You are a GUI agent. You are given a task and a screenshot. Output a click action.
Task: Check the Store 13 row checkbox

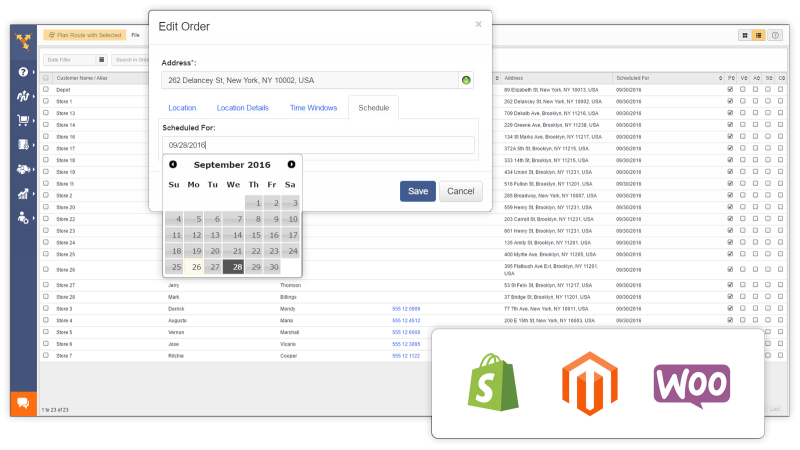pyautogui.click(x=46, y=113)
